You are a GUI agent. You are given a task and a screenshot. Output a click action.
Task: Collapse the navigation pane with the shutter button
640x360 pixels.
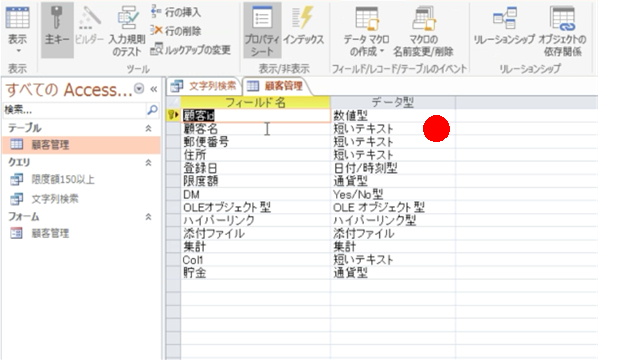click(x=154, y=89)
